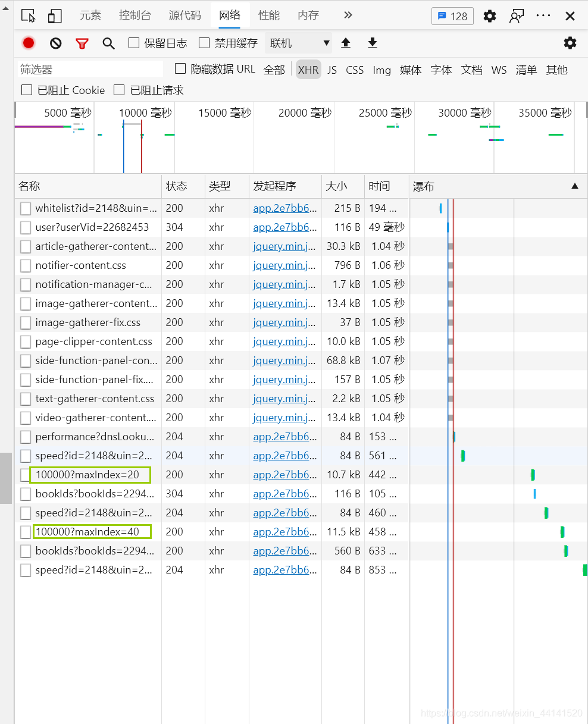This screenshot has height=724, width=588.
Task: Open initiator link for 100000?maxIndex=40 row
Action: pyautogui.click(x=285, y=532)
